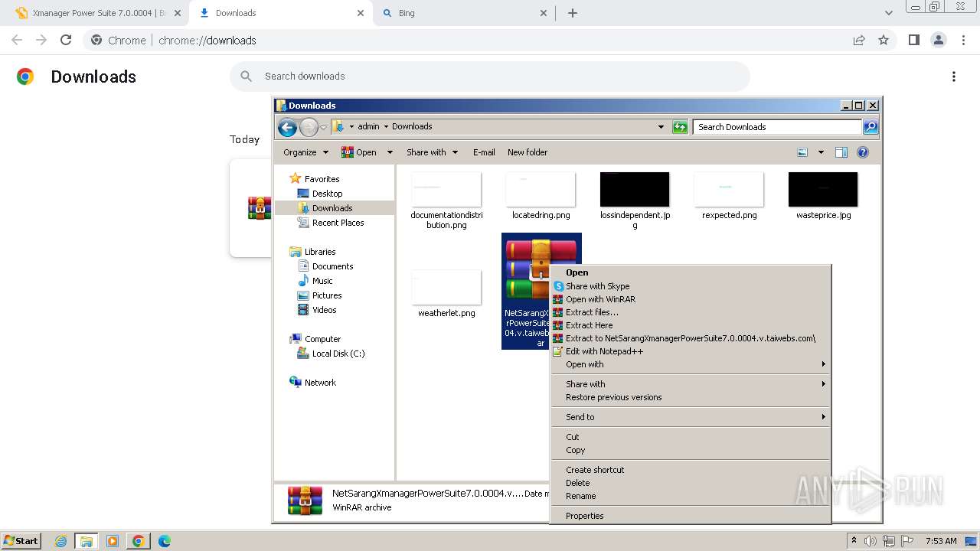Viewport: 980px width, 551px height.
Task: Choose Extract files... from context menu
Action: click(x=691, y=312)
